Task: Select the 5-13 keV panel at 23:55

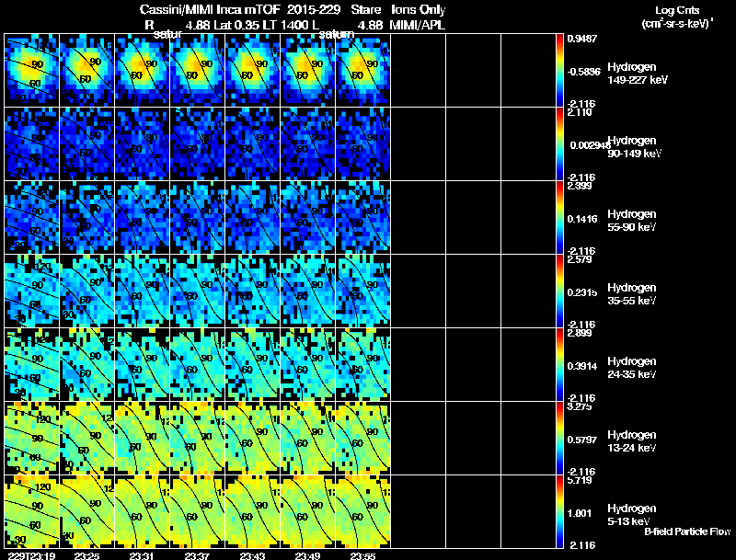Action: tap(362, 511)
